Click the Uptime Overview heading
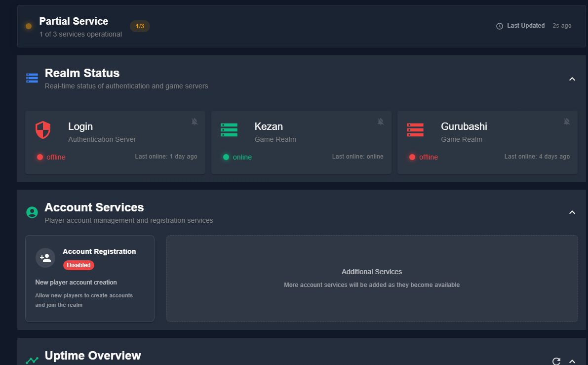The width and height of the screenshot is (588, 365). [93, 355]
